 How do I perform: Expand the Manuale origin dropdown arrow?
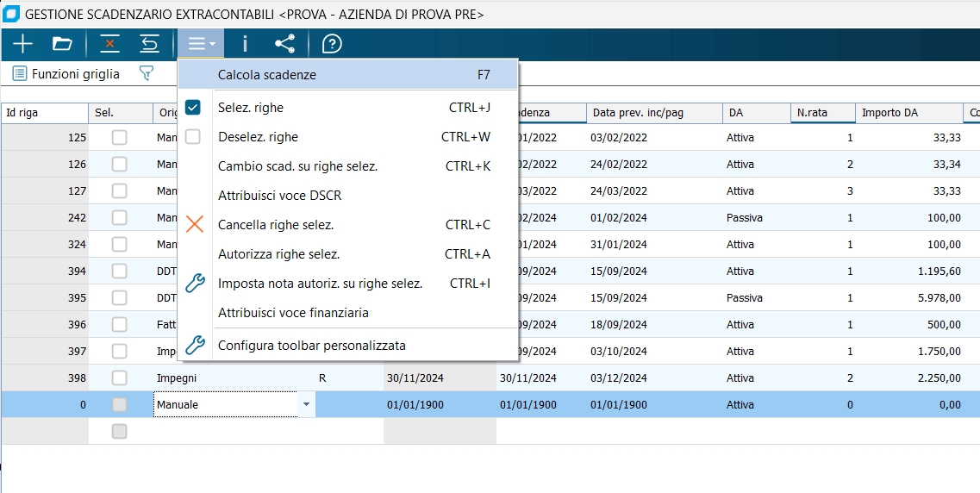[305, 405]
